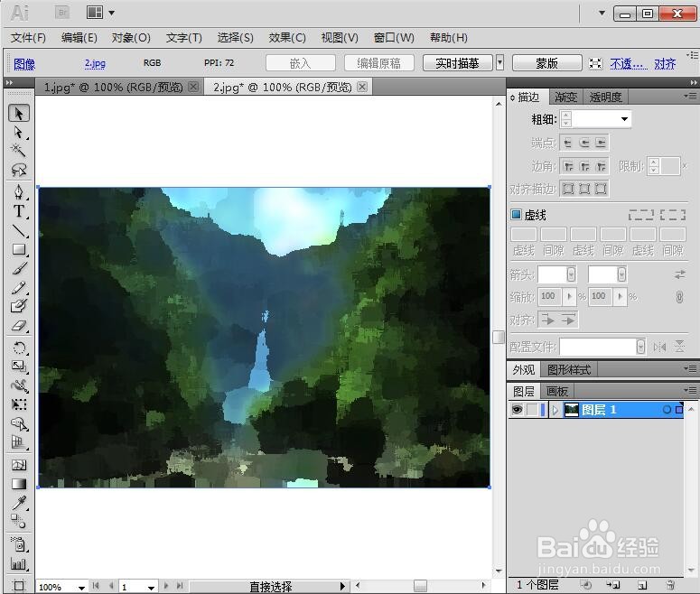Select the butt cap 端点 option
Viewport: 700px width, 594px height.
click(568, 143)
